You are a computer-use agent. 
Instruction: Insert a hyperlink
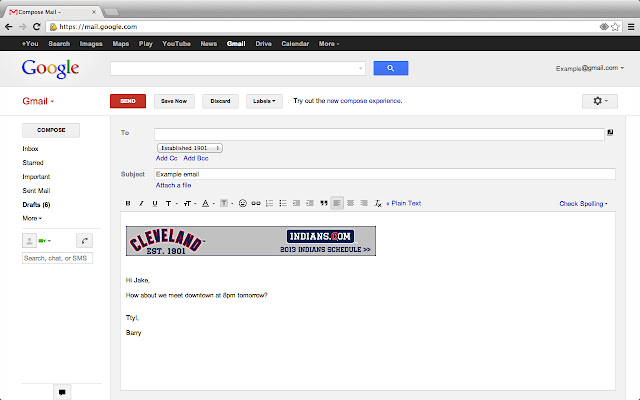pyautogui.click(x=256, y=203)
